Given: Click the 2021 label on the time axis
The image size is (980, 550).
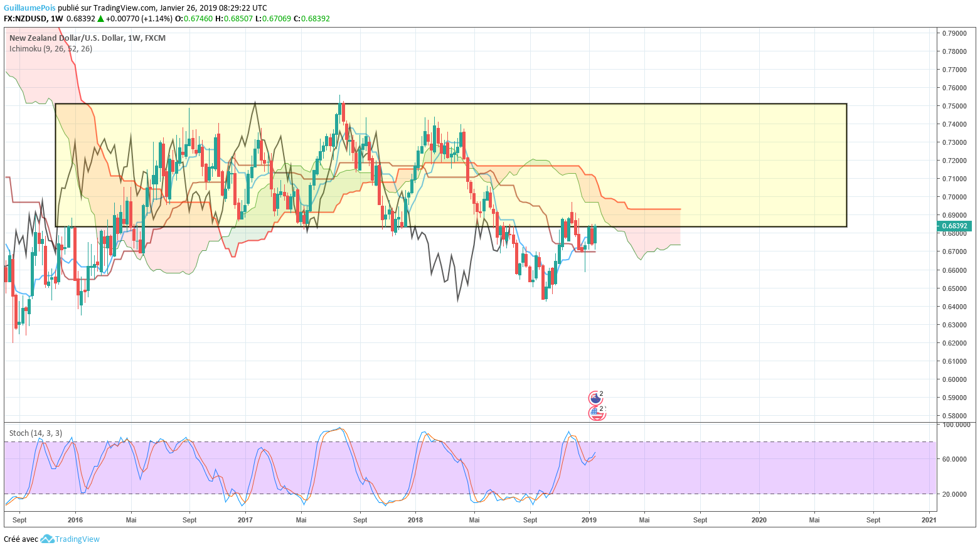Looking at the screenshot, I should [929, 519].
